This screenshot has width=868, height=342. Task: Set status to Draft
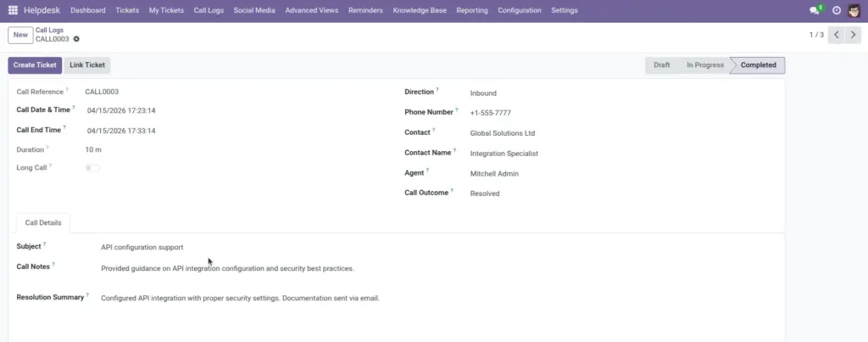pyautogui.click(x=661, y=64)
